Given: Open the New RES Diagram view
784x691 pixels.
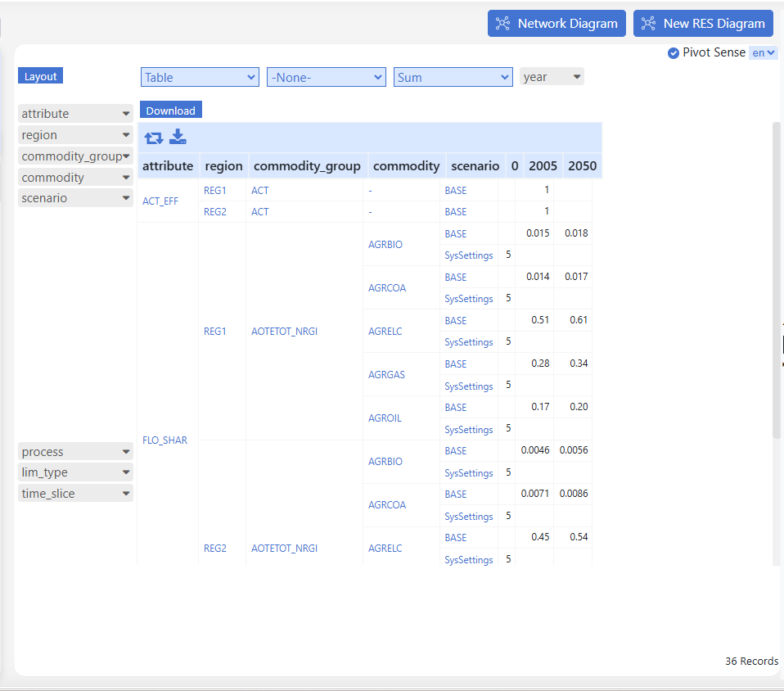Looking at the screenshot, I should coord(703,24).
